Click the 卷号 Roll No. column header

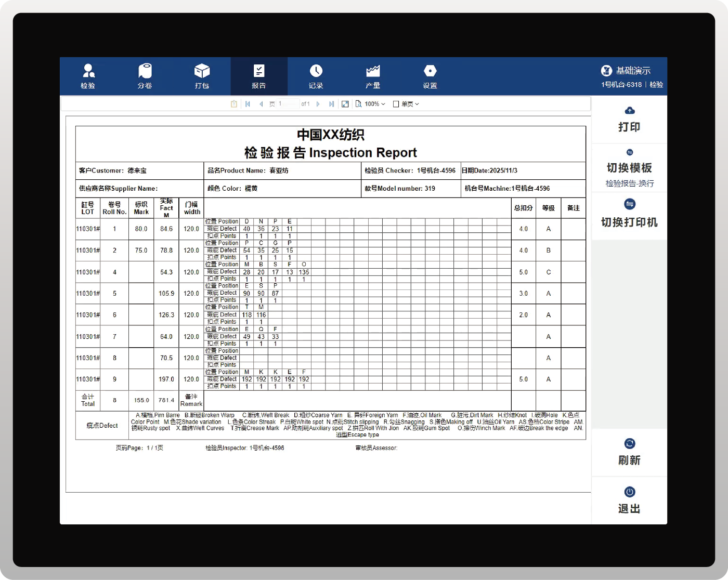click(x=114, y=208)
